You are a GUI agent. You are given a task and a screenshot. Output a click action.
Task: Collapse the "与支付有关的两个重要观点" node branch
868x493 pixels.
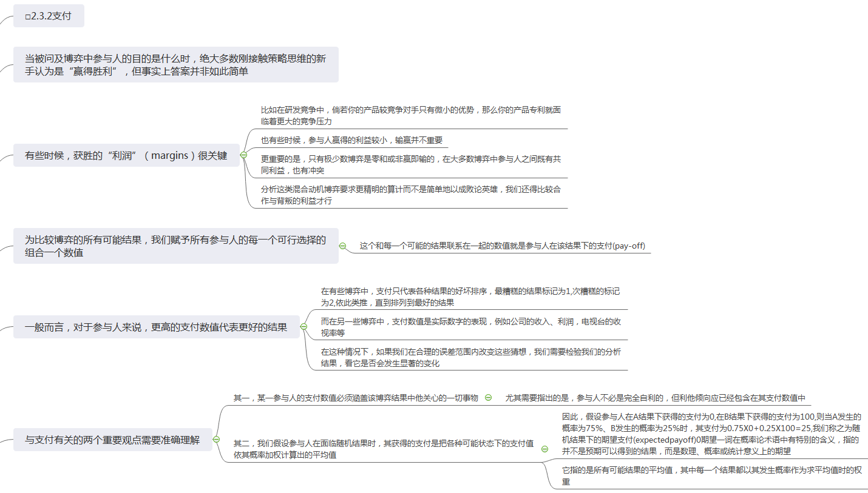[x=217, y=440]
